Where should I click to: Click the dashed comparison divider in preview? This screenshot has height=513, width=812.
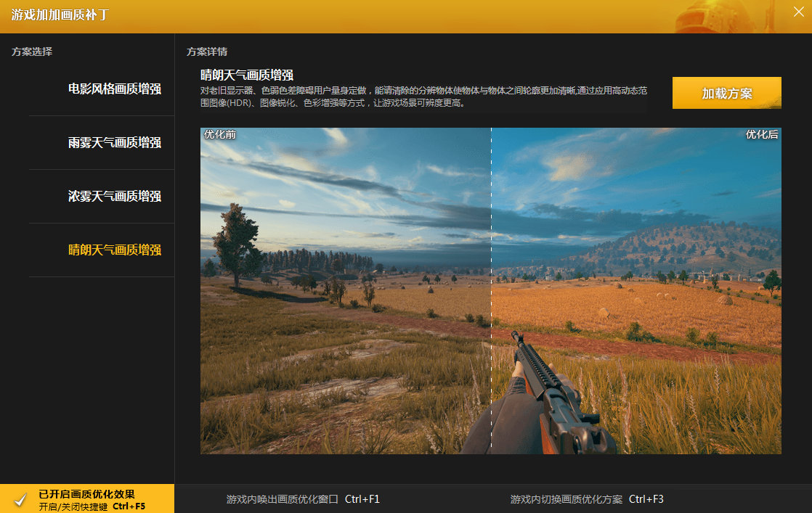click(x=491, y=290)
